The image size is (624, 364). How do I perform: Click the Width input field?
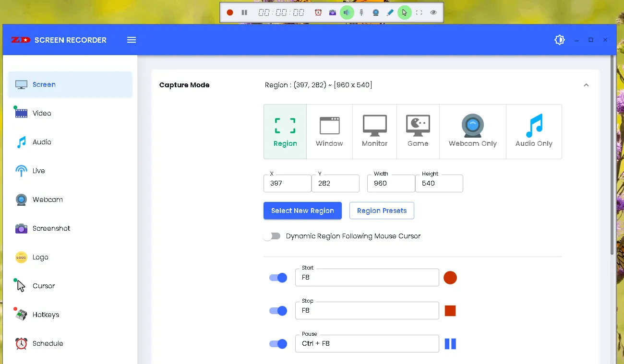click(x=391, y=183)
